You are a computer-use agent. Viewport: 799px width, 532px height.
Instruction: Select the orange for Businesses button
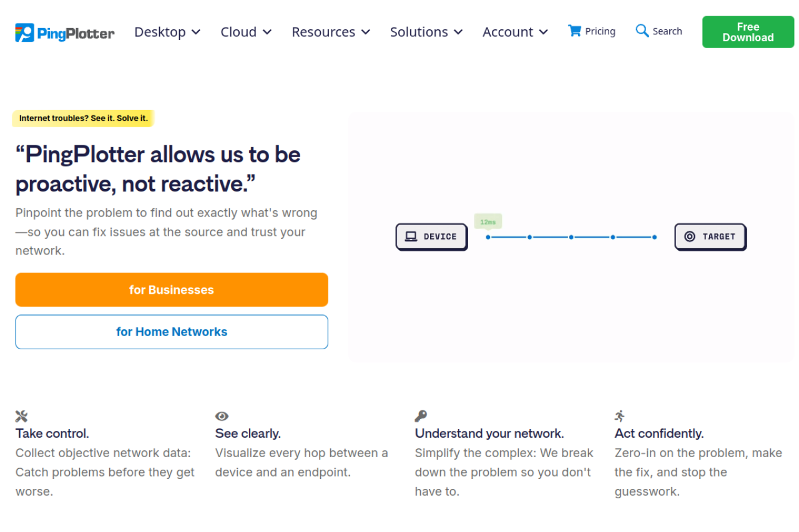(172, 289)
